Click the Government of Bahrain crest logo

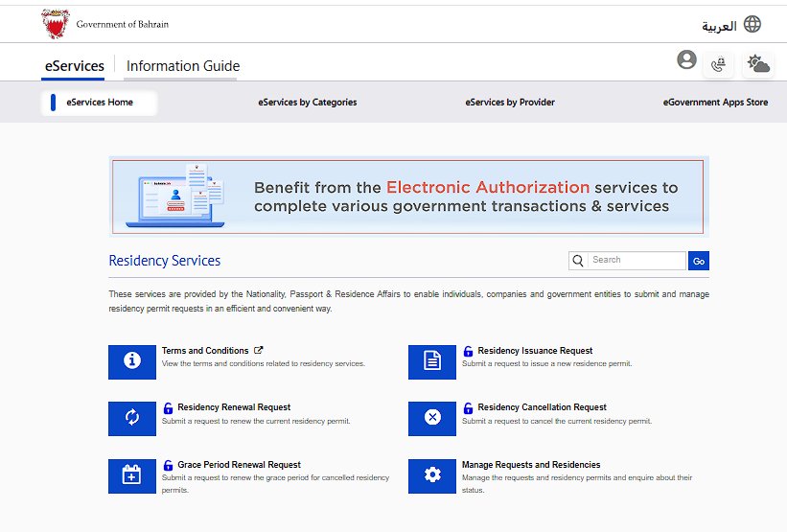[x=56, y=24]
